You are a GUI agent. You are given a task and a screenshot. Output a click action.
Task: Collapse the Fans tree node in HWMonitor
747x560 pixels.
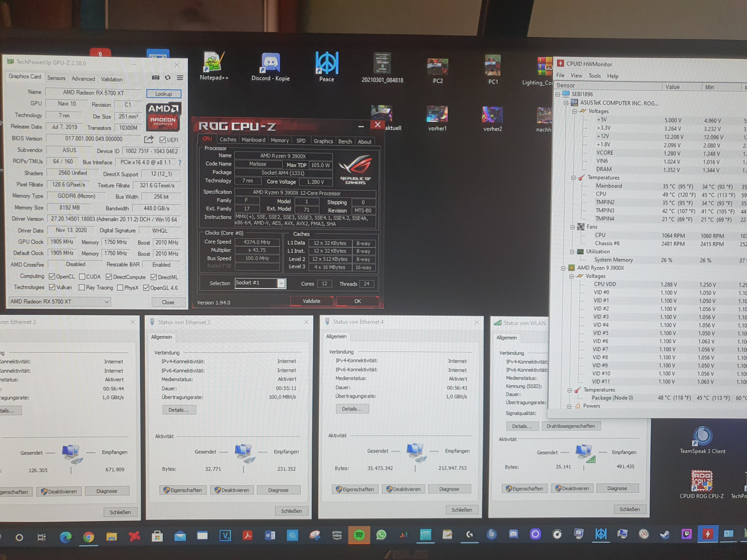572,227
